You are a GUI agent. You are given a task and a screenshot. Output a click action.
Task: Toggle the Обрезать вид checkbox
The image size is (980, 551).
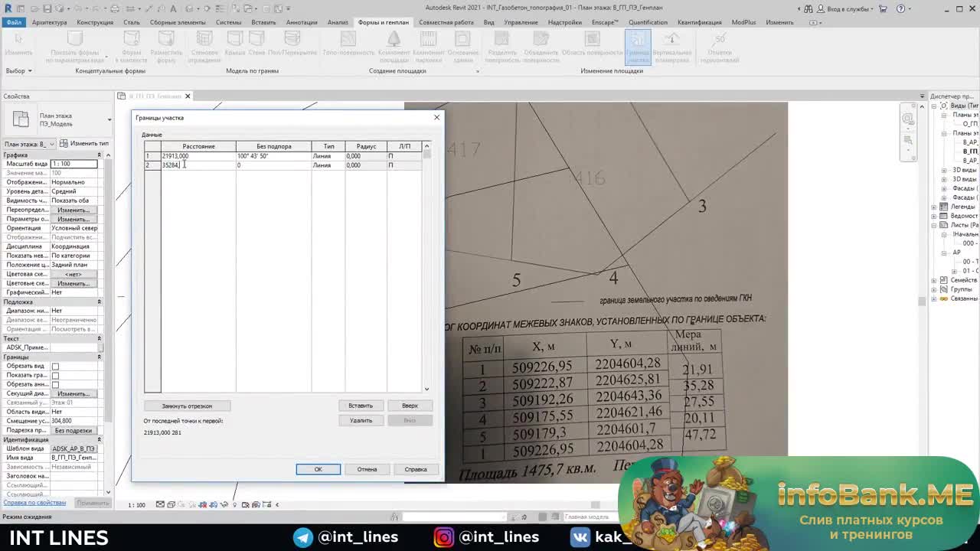click(55, 367)
